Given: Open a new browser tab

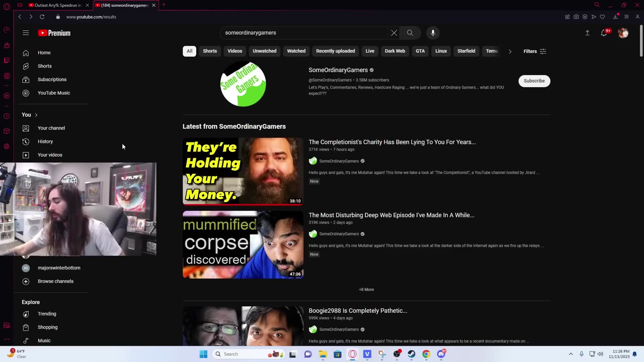Looking at the screenshot, I should point(164,5).
